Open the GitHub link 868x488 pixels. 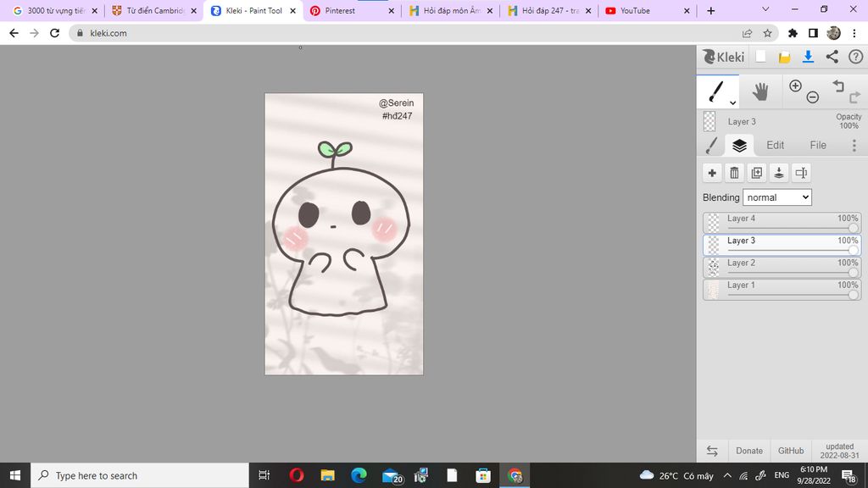791,451
